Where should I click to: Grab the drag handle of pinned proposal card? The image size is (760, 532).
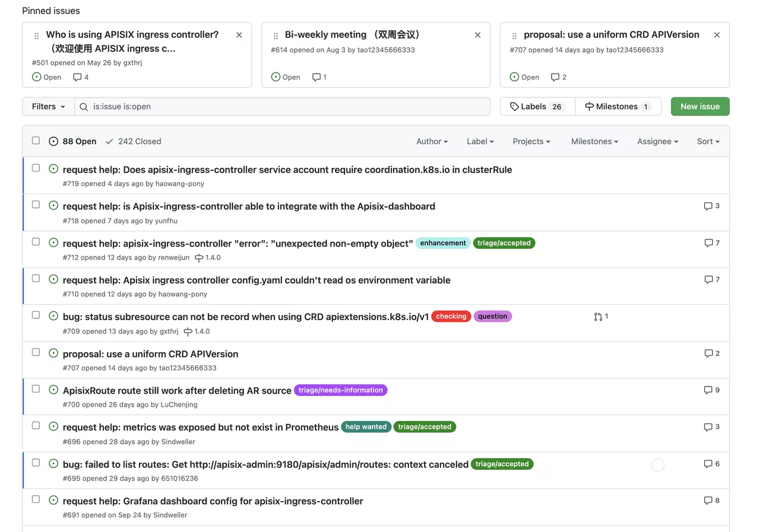514,36
